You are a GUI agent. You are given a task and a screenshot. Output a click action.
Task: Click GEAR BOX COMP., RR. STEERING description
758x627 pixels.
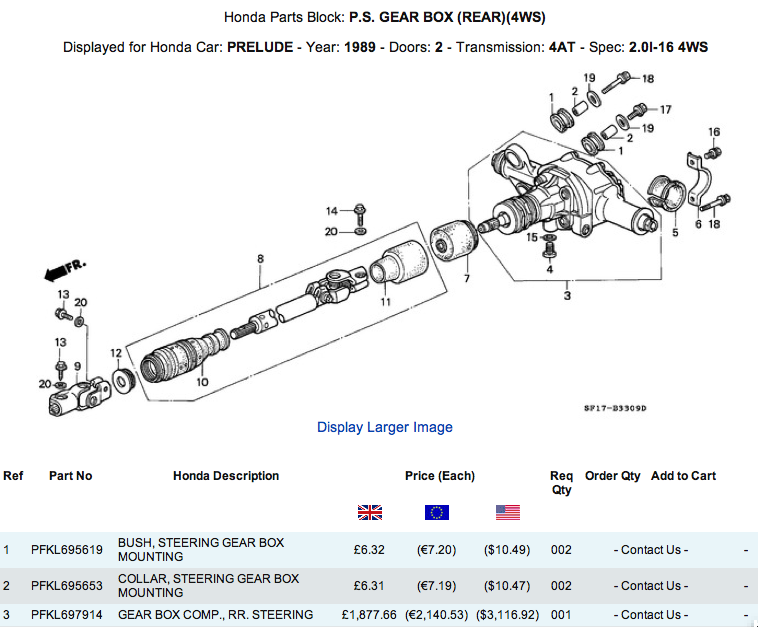coord(216,614)
